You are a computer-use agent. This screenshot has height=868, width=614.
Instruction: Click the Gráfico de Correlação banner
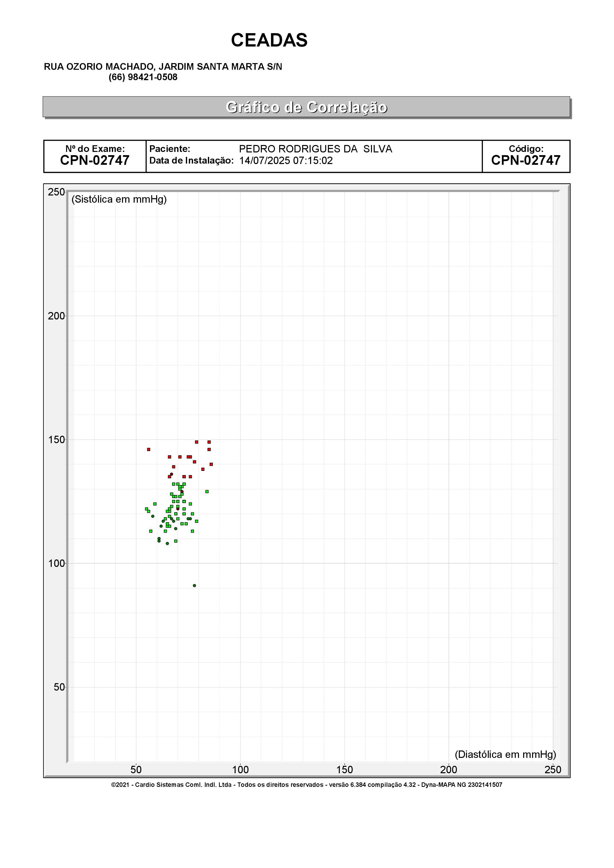[306, 107]
